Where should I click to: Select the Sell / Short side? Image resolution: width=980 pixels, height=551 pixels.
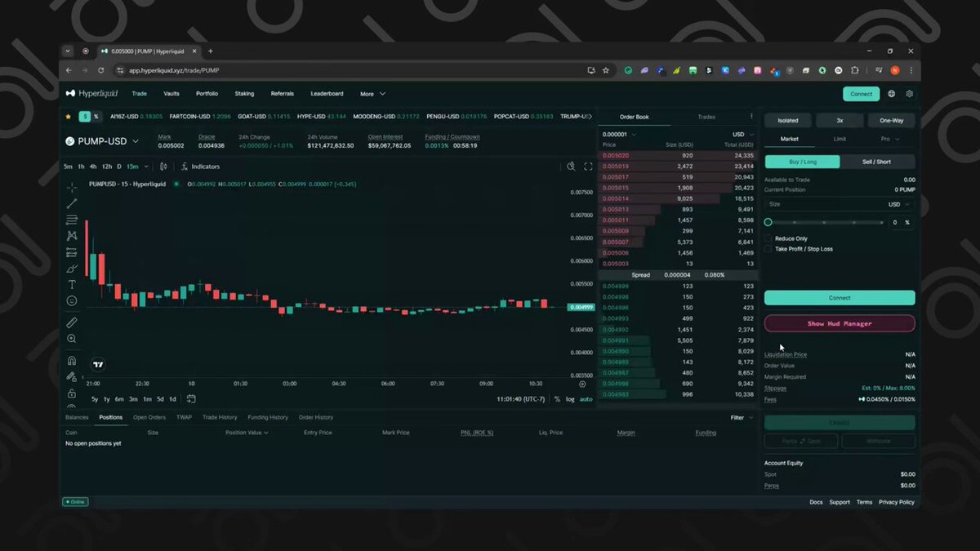[x=877, y=162]
